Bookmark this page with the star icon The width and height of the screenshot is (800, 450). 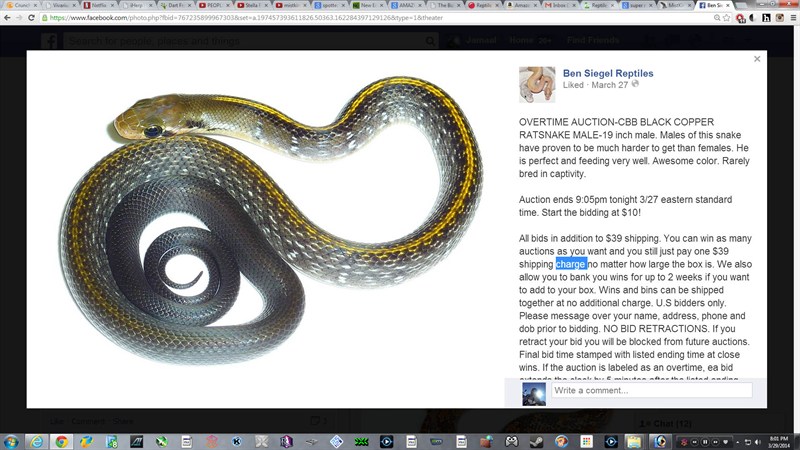727,17
